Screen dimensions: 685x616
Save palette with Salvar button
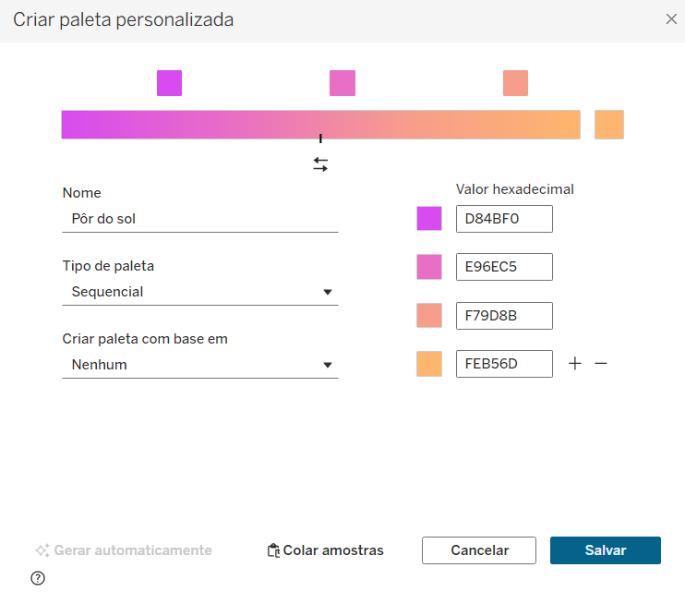605,550
